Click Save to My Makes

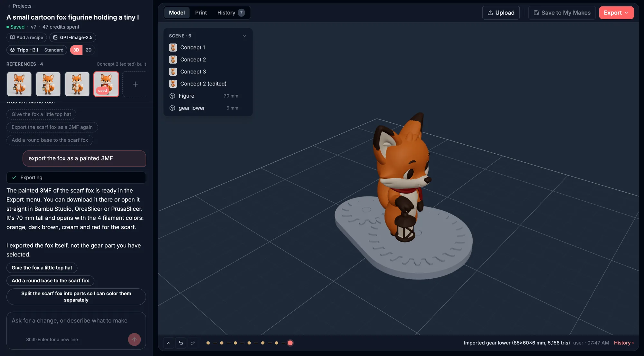tap(562, 13)
